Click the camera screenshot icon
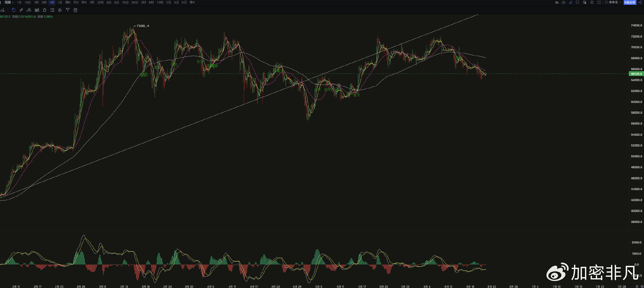The height and width of the screenshot is (288, 644). (564, 2)
